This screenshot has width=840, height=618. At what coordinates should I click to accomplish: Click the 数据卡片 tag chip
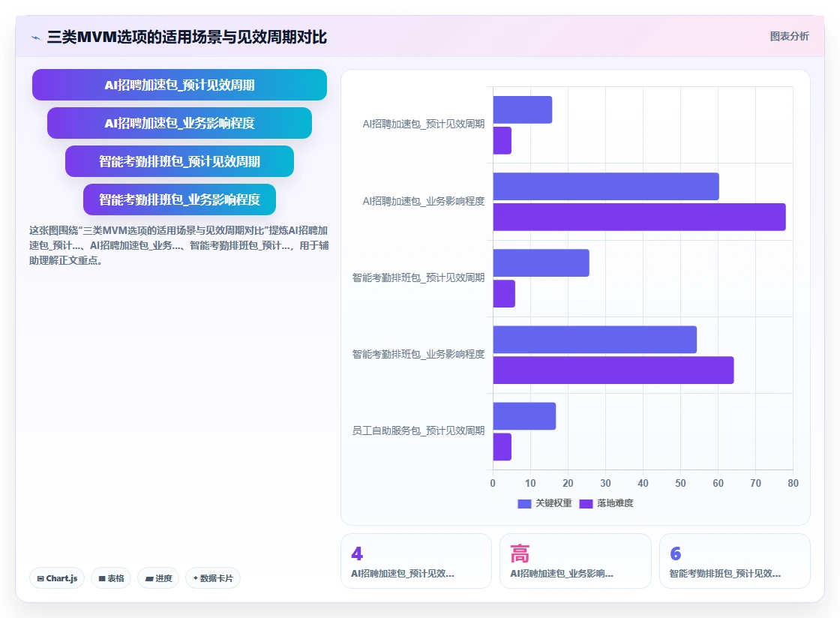(213, 578)
